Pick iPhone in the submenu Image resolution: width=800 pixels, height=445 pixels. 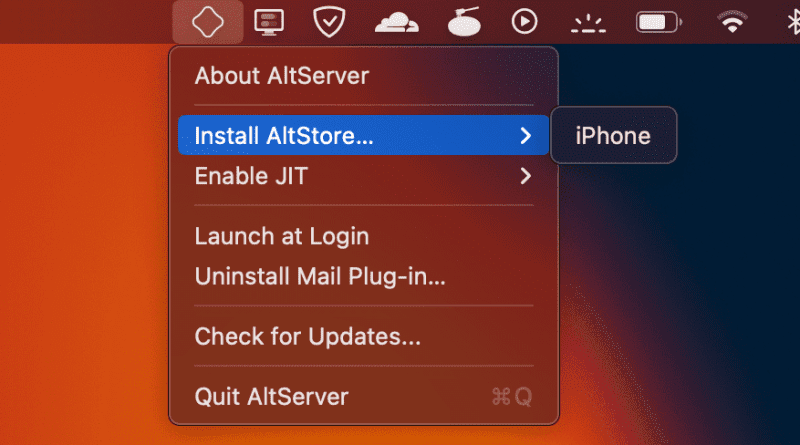click(613, 136)
